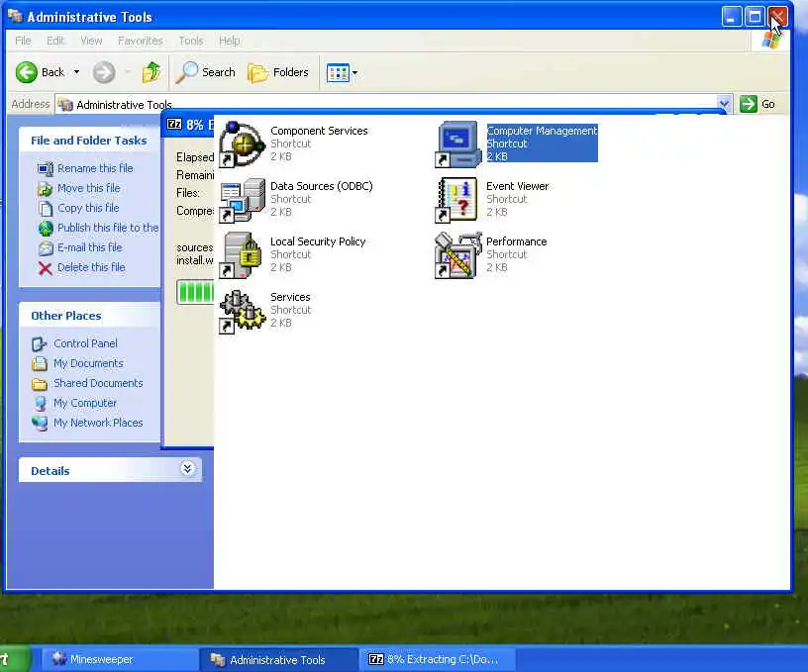This screenshot has height=672, width=808.
Task: Click E-mail this file link
Action: pyautogui.click(x=90, y=247)
